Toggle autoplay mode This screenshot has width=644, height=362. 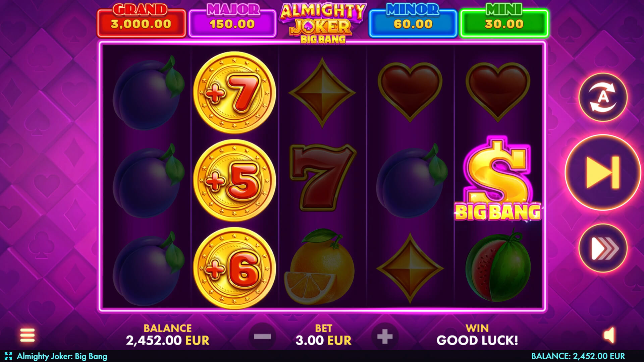[603, 97]
